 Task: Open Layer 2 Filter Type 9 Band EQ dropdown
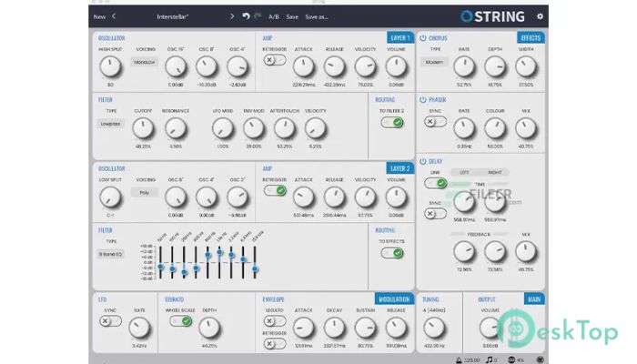(x=110, y=254)
